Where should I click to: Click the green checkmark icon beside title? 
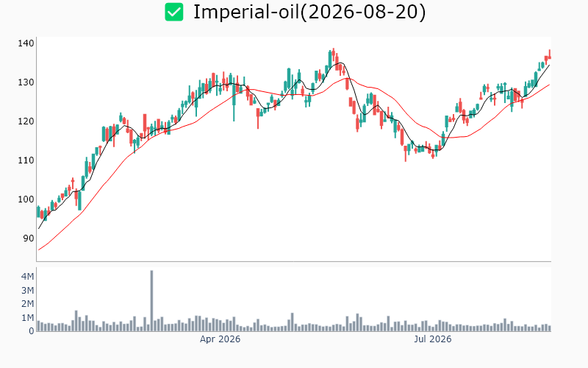(x=174, y=12)
